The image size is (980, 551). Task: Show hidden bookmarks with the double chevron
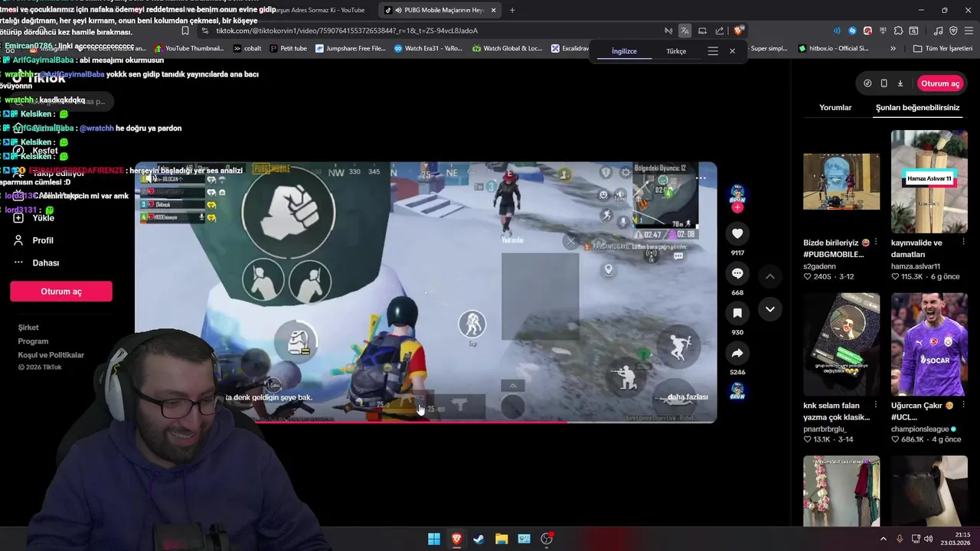pos(893,48)
